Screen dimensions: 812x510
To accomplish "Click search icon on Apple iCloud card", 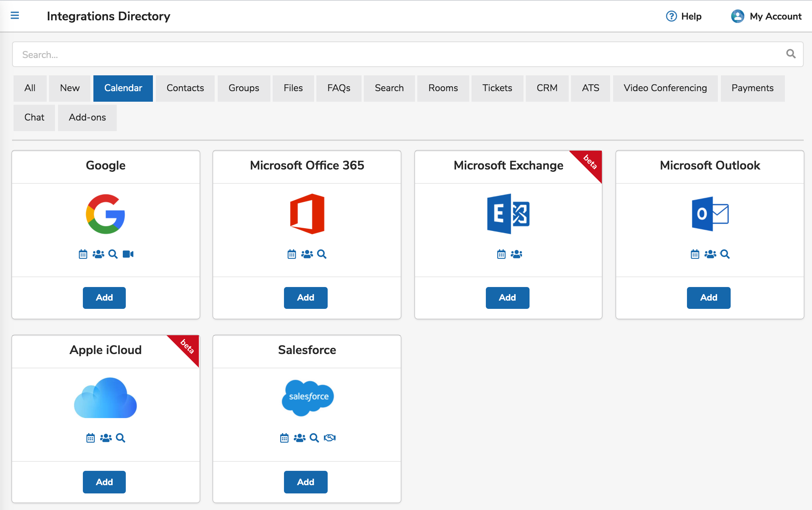I will click(x=121, y=438).
